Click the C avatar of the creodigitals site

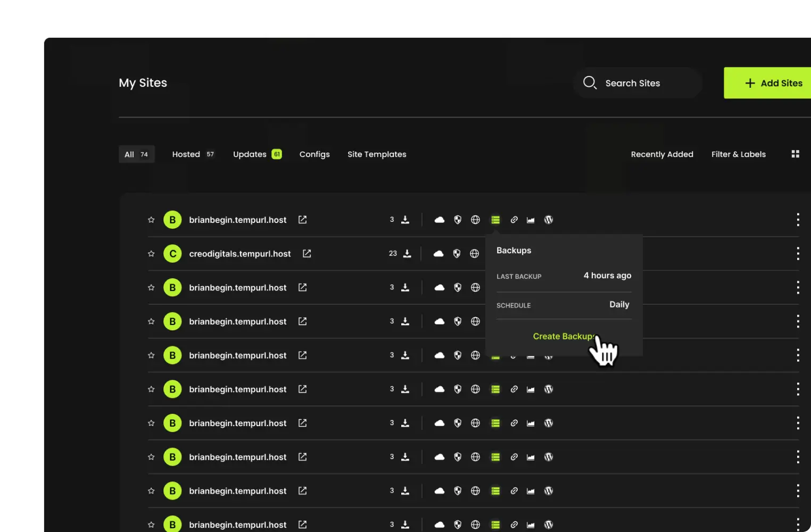coord(172,254)
